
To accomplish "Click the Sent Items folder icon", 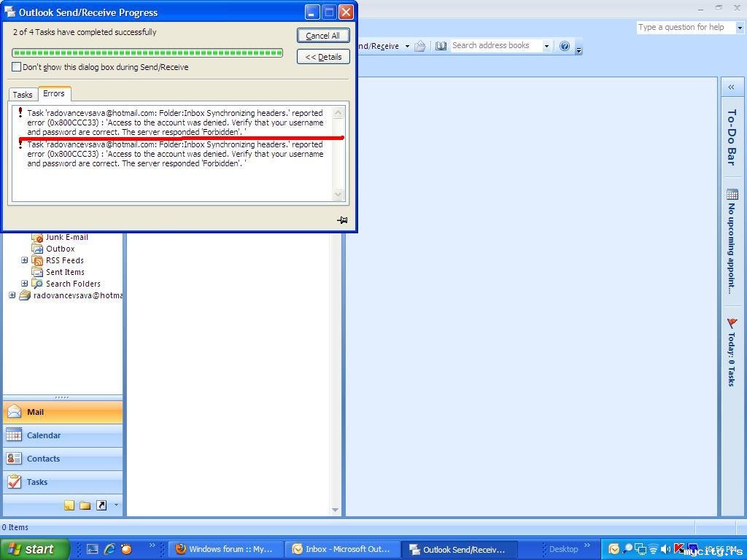I will (37, 272).
